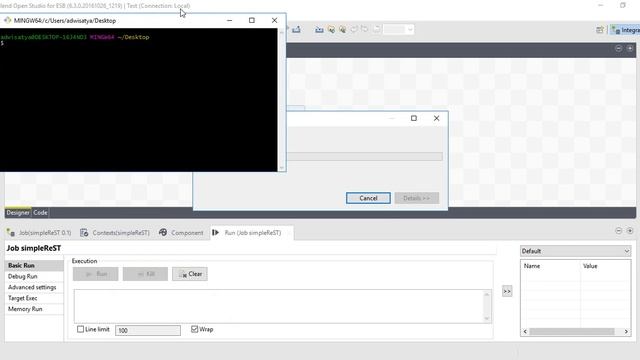640x360 pixels.
Task: Open the zoom level dropdown in toolbar
Action: 410,29
